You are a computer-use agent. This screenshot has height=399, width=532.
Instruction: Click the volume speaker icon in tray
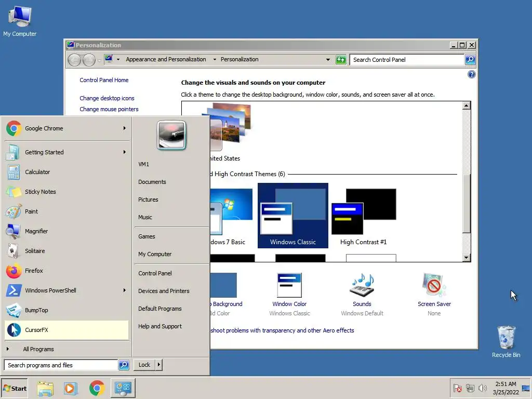tap(482, 388)
